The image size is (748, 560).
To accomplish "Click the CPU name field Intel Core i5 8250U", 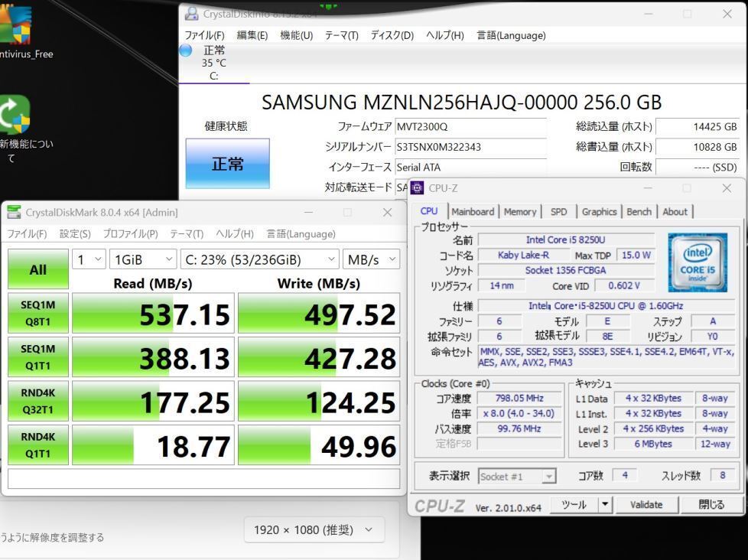I will tap(566, 239).
